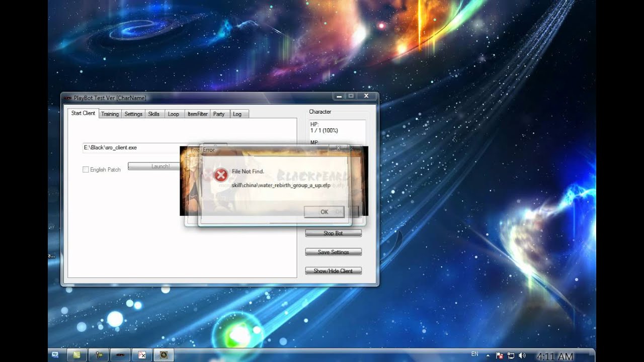Open the yellow-green taskbar app icon

click(x=77, y=355)
